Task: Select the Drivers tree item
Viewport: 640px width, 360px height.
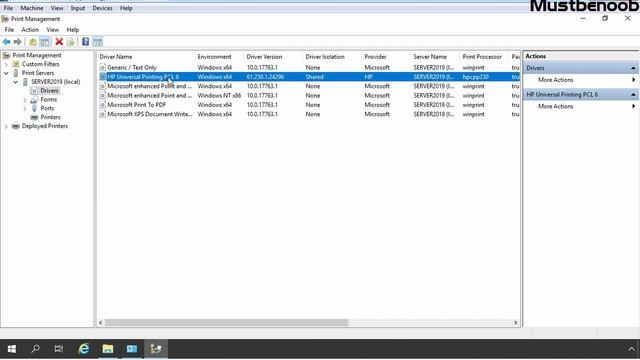Action: (x=49, y=91)
